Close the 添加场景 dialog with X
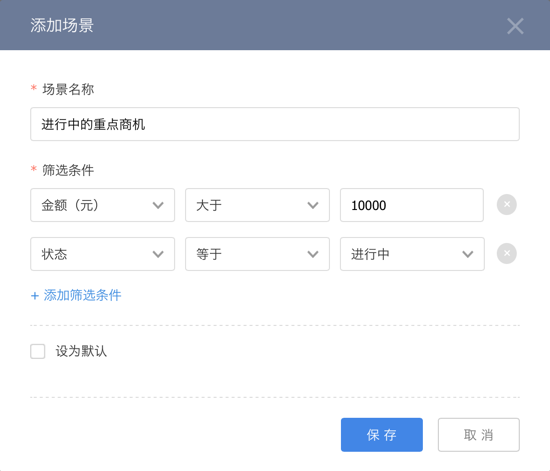The image size is (550, 471). point(515,26)
